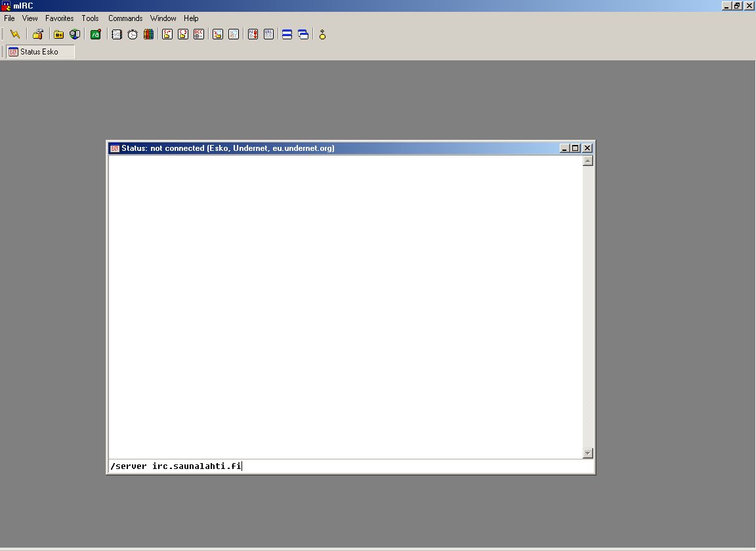Image resolution: width=756 pixels, height=551 pixels.
Task: Open the Window menu
Action: [163, 18]
